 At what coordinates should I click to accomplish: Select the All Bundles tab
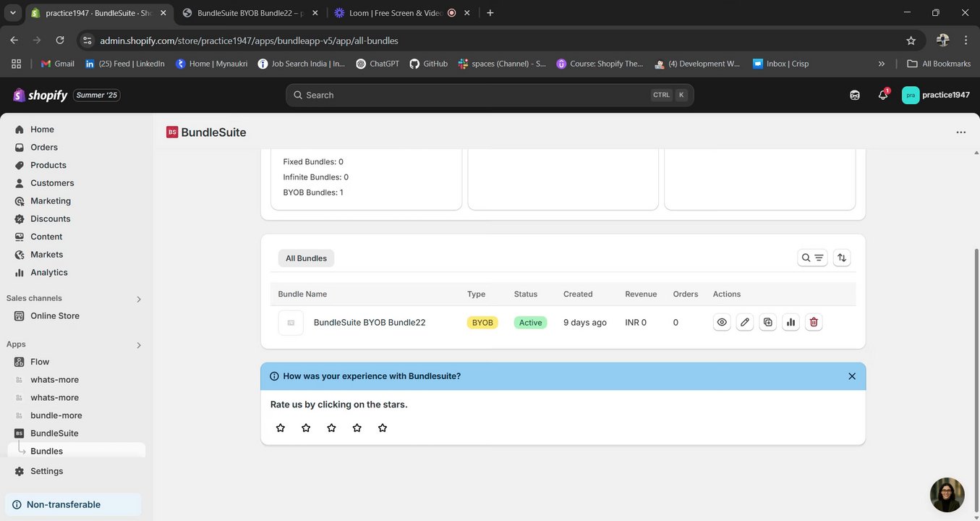coord(306,258)
